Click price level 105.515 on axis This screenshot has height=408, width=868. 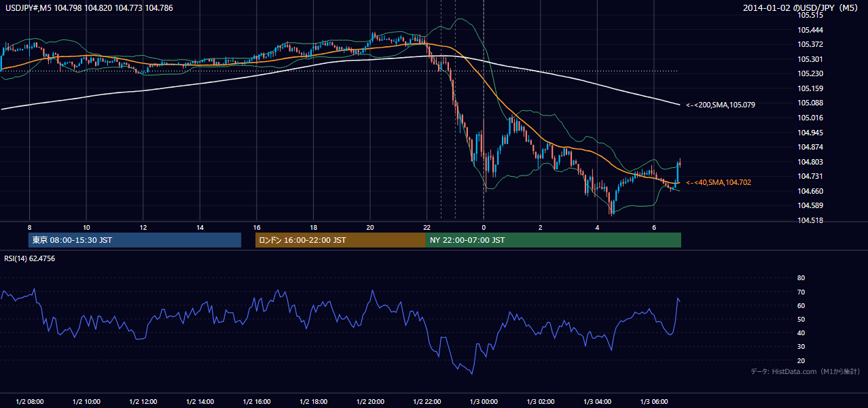[810, 15]
